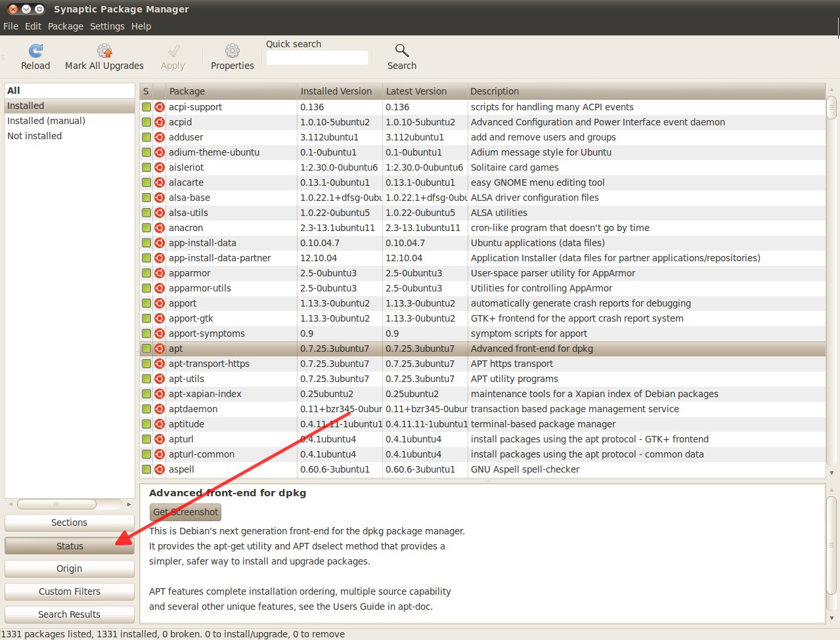Viewport: 840px width, 640px height.
Task: Sort by Installed Version column header
Action: click(340, 91)
